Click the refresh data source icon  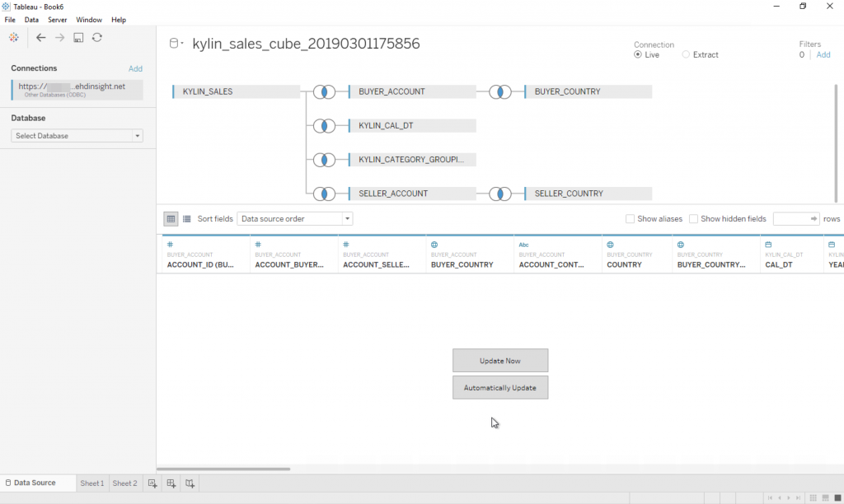(x=97, y=38)
